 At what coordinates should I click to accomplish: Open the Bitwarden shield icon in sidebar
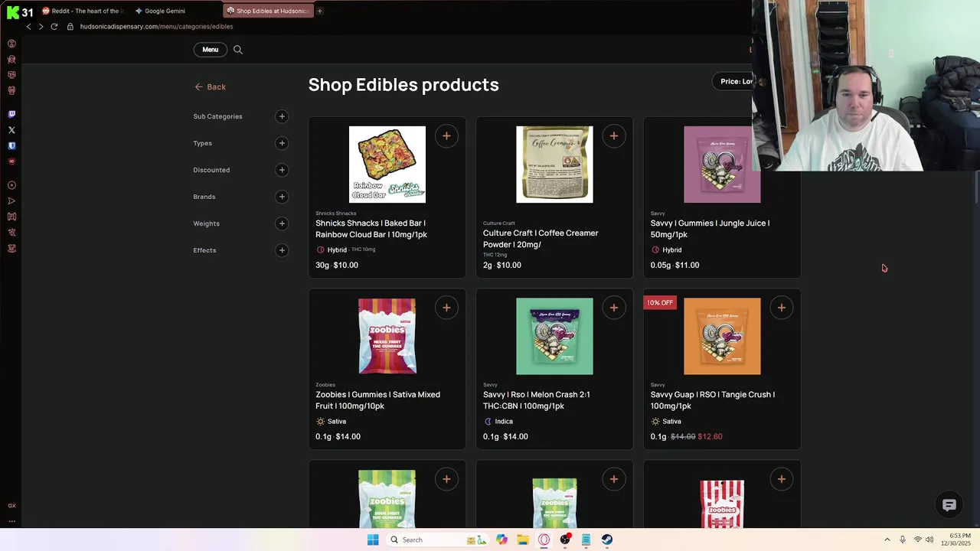[11, 145]
